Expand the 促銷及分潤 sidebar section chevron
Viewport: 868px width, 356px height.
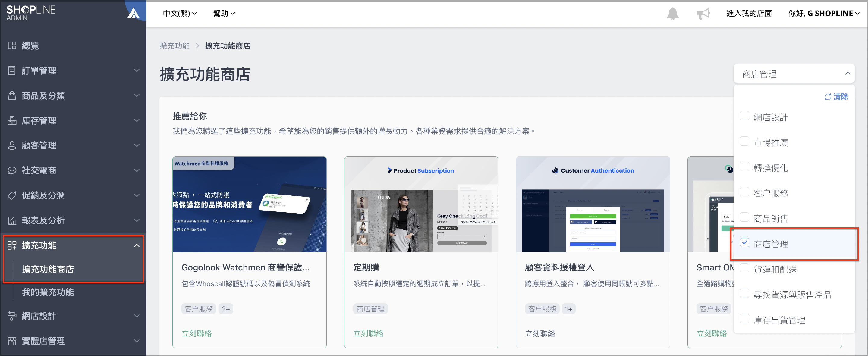[x=137, y=195]
